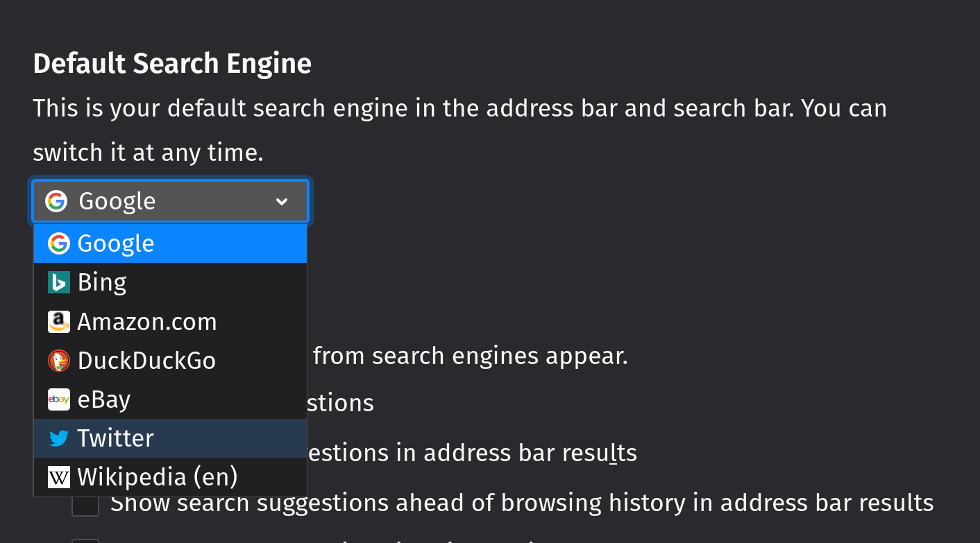Click the Wikipedia W icon
Image resolution: width=980 pixels, height=543 pixels.
(x=59, y=477)
